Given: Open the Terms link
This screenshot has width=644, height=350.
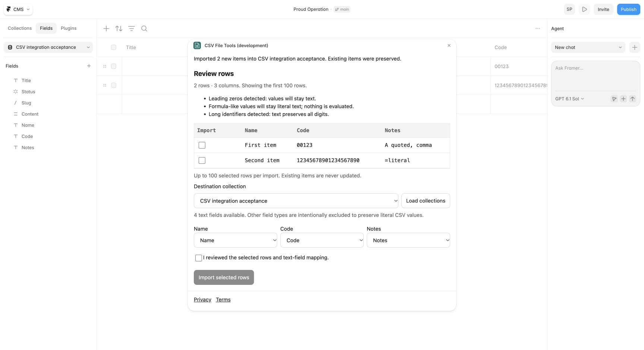Looking at the screenshot, I should coord(223,300).
